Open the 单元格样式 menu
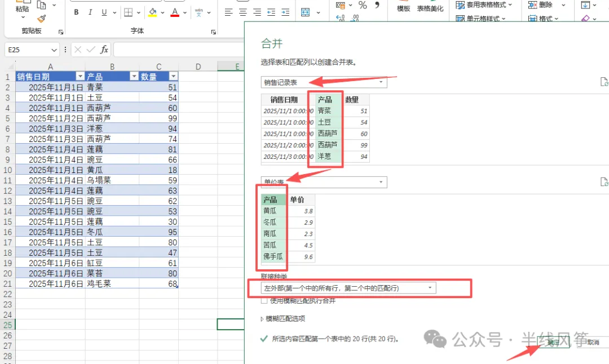The height and width of the screenshot is (364, 609). (x=481, y=18)
